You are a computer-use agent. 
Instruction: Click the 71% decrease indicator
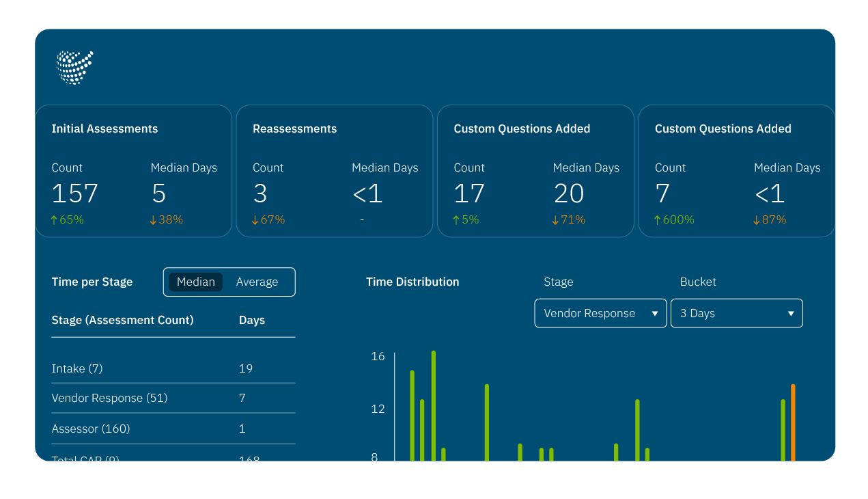pos(568,219)
